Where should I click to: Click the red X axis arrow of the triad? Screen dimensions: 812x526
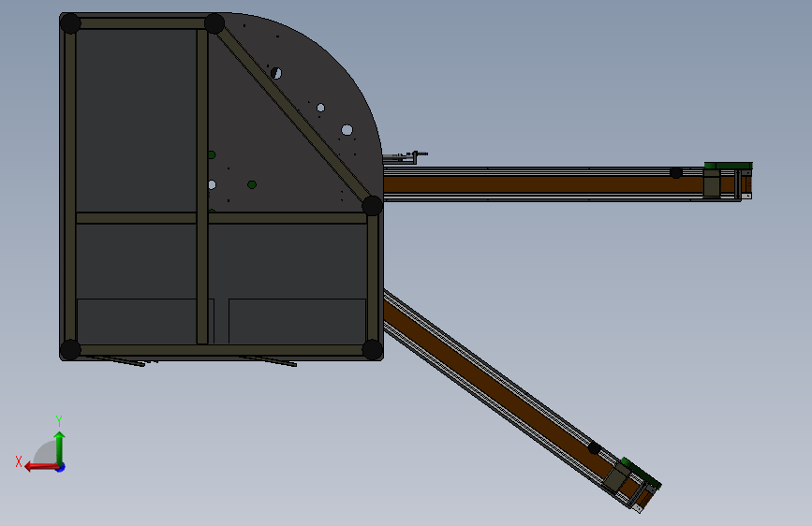[x=41, y=467]
